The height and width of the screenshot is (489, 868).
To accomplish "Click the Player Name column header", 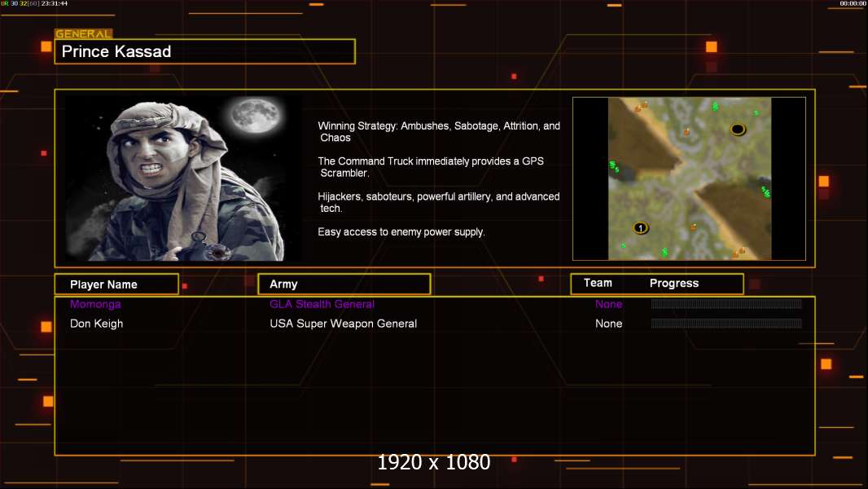I will [116, 284].
